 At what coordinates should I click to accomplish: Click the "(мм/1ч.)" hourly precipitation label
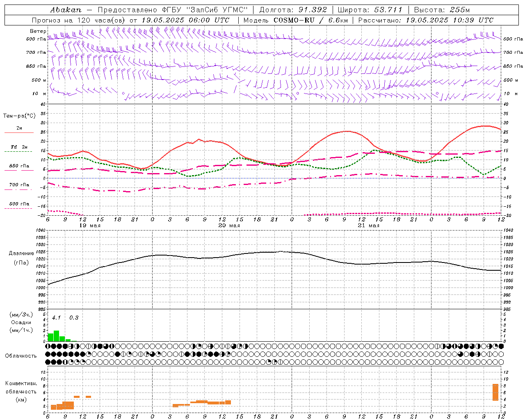coord(21,330)
